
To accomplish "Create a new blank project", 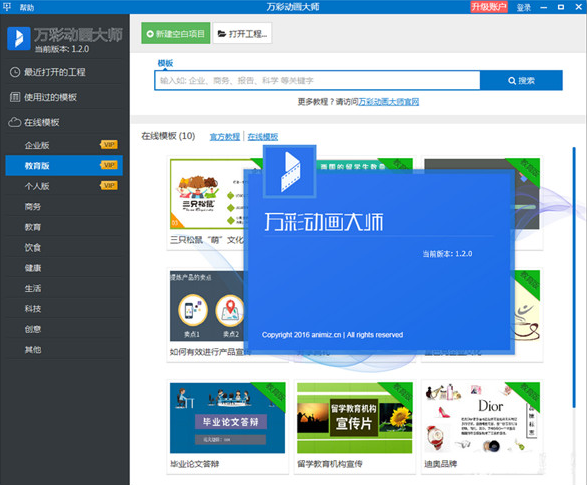I will [x=176, y=33].
